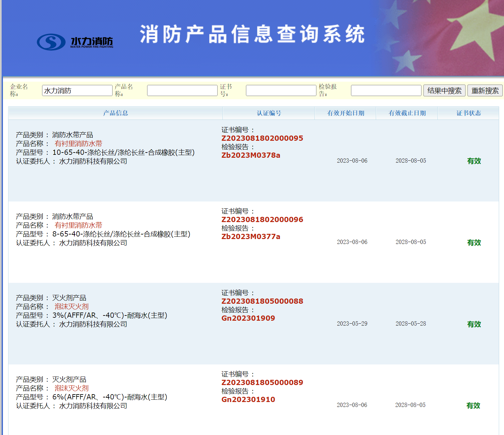Click the 证书状态 column header
The height and width of the screenshot is (435, 504).
[x=468, y=113]
